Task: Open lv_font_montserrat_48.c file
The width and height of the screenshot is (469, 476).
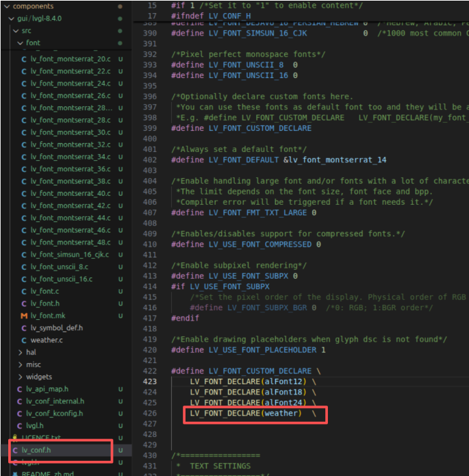Action: point(71,242)
